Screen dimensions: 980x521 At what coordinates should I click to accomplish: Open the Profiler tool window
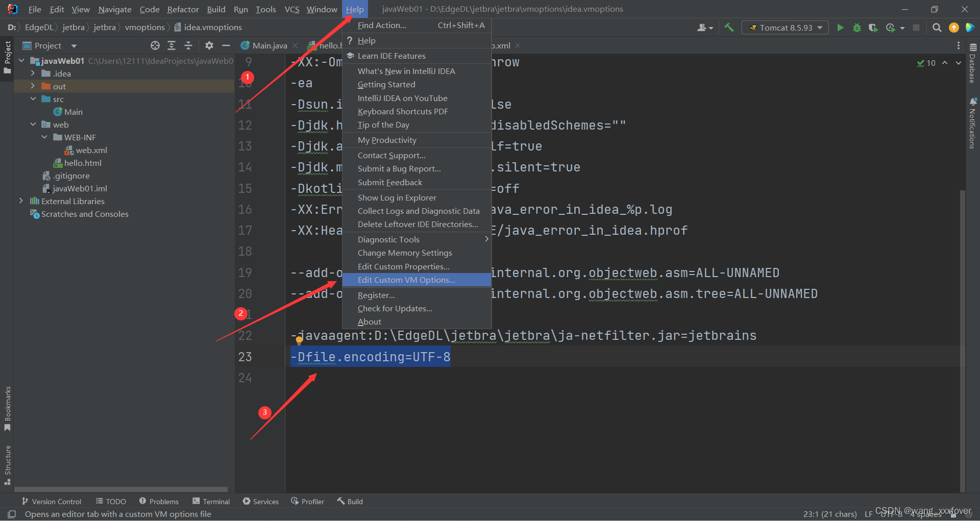(x=308, y=502)
